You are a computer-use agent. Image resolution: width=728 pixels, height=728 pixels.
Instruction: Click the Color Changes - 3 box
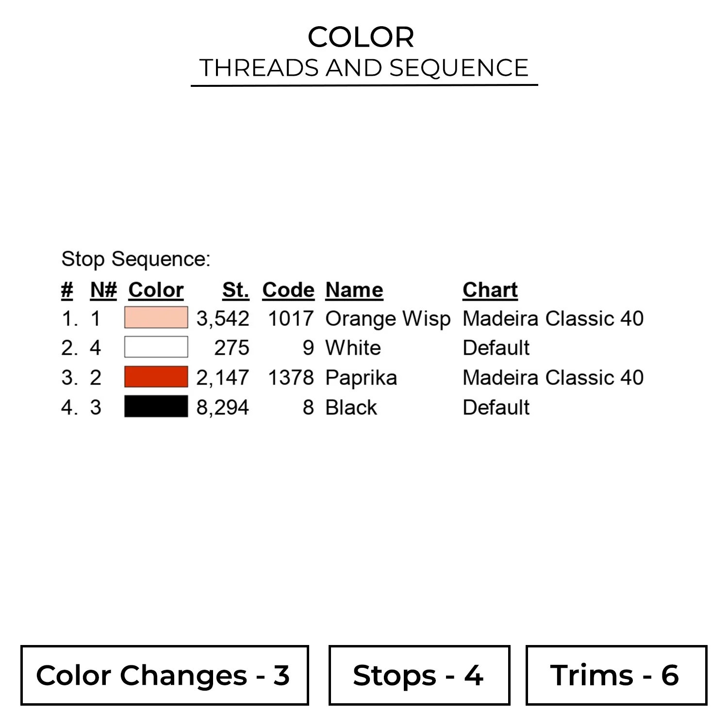pos(165,675)
